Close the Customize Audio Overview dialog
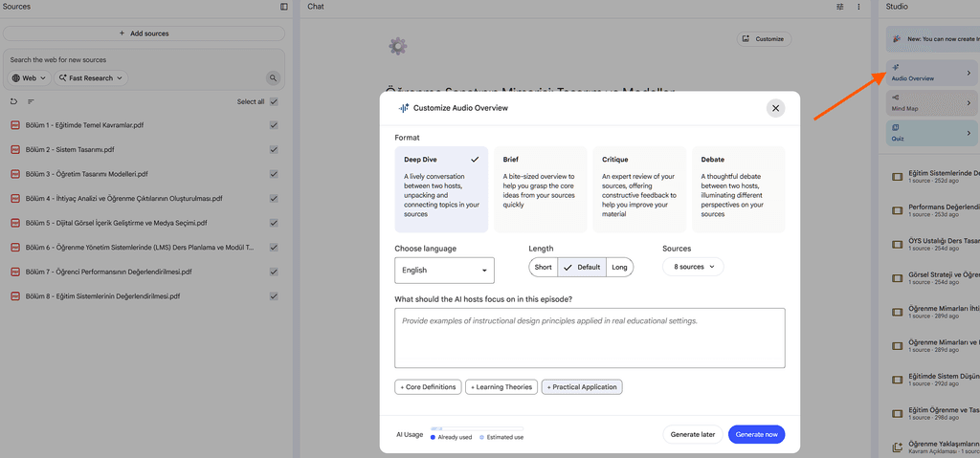 (775, 108)
